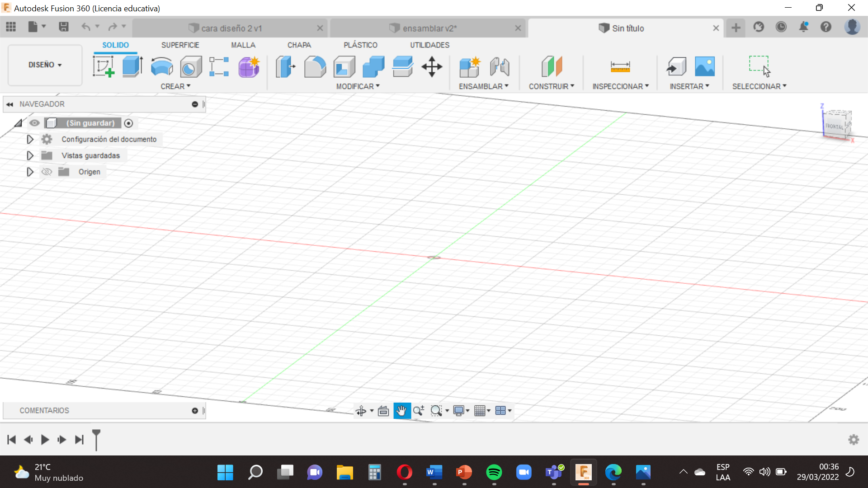Screen dimensions: 868x488
Task: Select the Midplane construct tool
Action: tap(552, 67)
